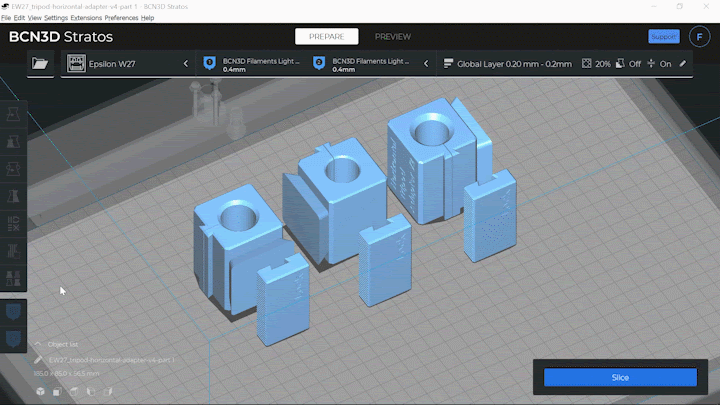Open the File menu
The image size is (720, 405).
point(6,18)
